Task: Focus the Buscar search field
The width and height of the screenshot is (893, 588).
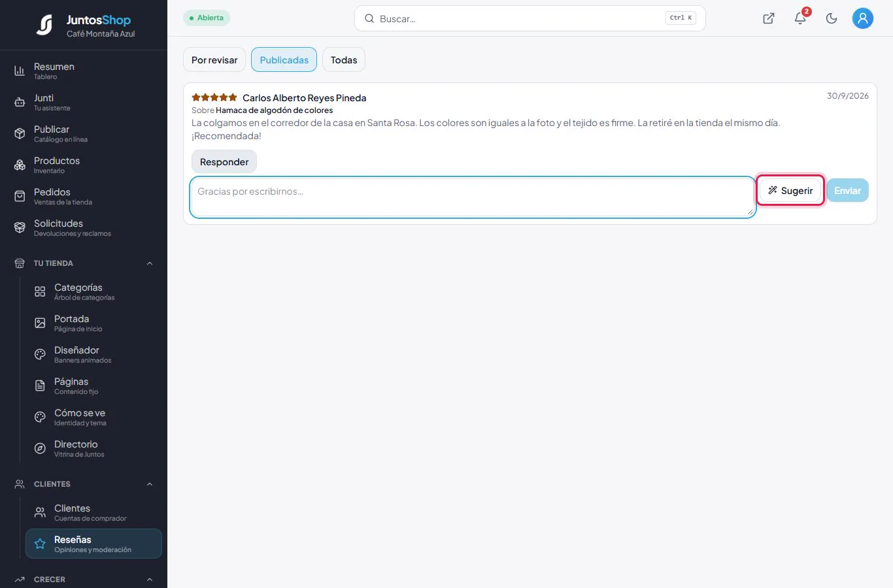Action: click(x=530, y=18)
